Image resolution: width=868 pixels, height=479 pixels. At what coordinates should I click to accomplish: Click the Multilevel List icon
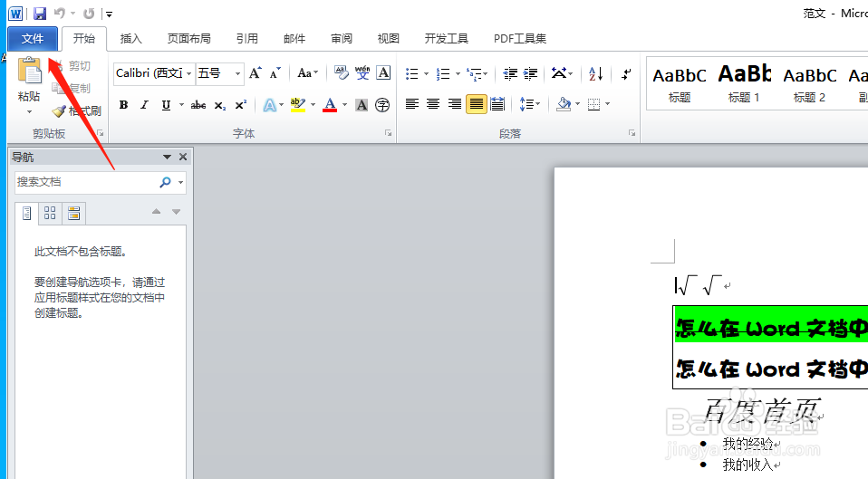pos(474,73)
